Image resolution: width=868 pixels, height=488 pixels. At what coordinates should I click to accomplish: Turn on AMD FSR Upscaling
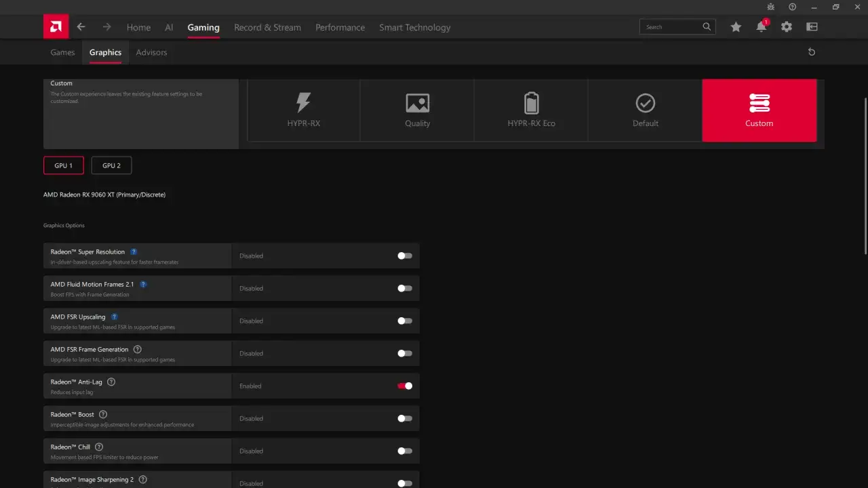(x=405, y=321)
